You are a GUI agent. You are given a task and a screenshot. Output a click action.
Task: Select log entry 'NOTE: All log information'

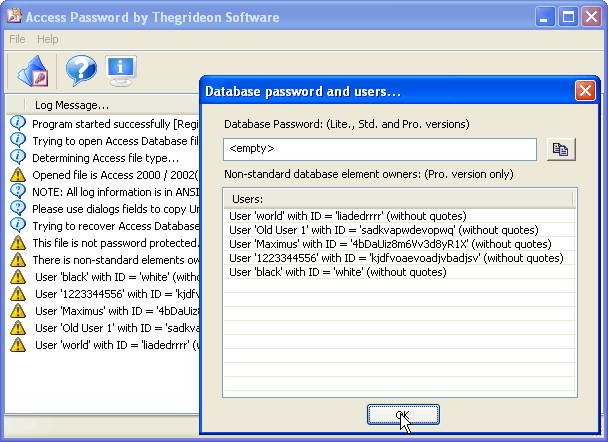(x=103, y=192)
